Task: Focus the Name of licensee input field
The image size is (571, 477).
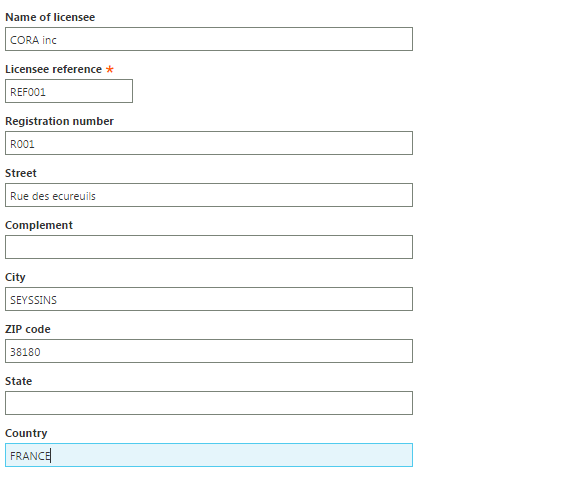Action: (x=209, y=39)
